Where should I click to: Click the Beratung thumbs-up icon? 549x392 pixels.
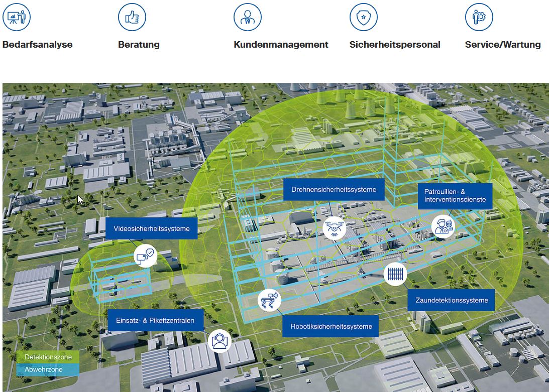tap(132, 17)
